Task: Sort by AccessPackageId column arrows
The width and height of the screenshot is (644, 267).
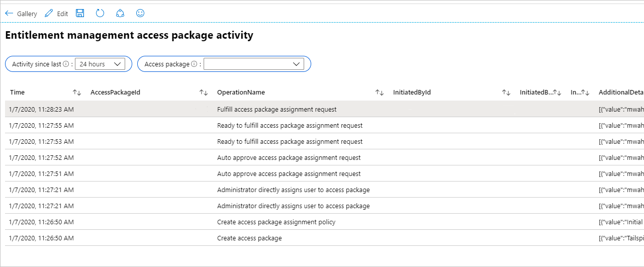Action: tap(204, 93)
